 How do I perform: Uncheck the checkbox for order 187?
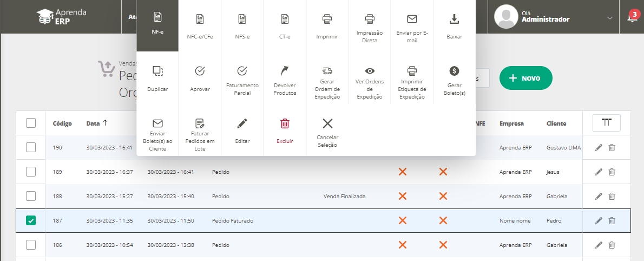(x=31, y=220)
